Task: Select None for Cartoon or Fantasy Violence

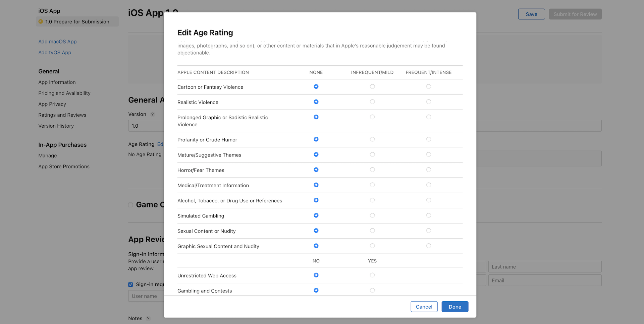Action: [316, 86]
